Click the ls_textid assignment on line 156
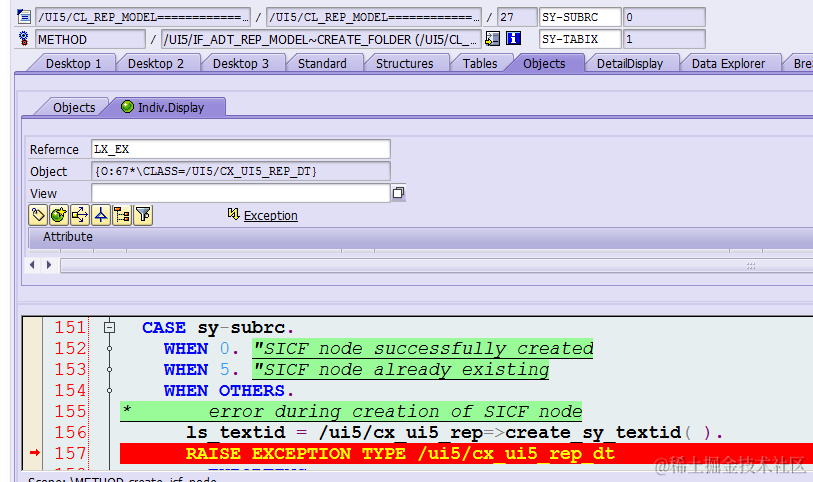The height and width of the screenshot is (482, 813). coord(454,432)
